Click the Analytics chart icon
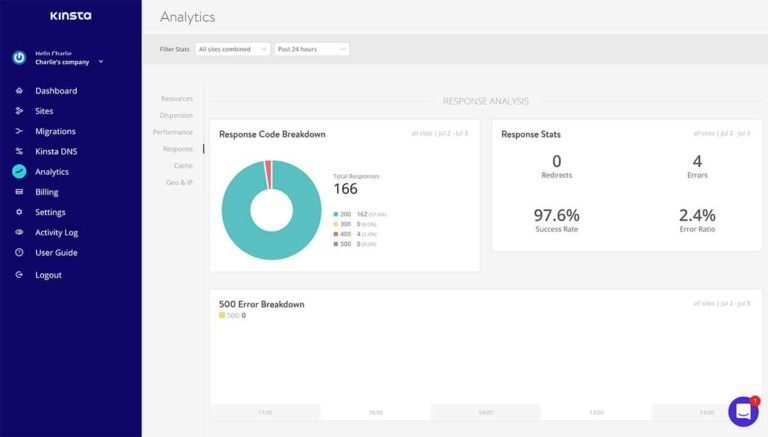768x437 pixels. (19, 171)
